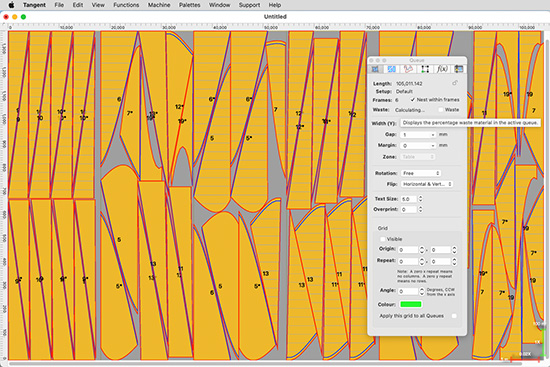550x367 pixels.
Task: Select the first Queue panel tab icon
Action: [x=375, y=69]
